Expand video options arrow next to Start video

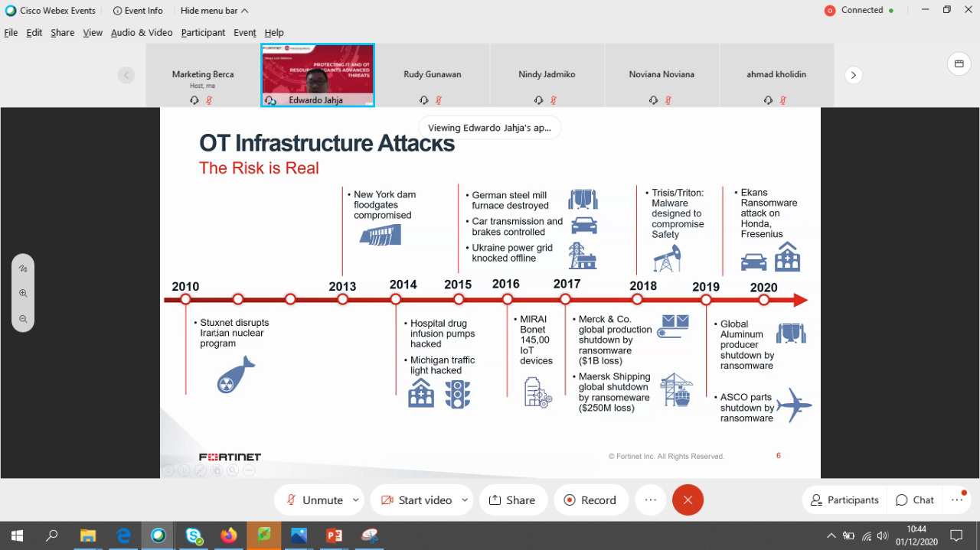pos(465,500)
